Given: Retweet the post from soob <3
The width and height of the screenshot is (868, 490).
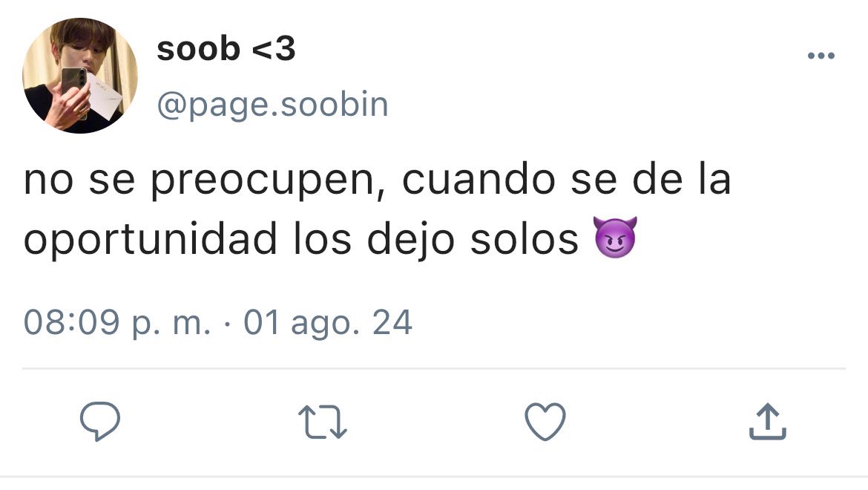Looking at the screenshot, I should 323,422.
